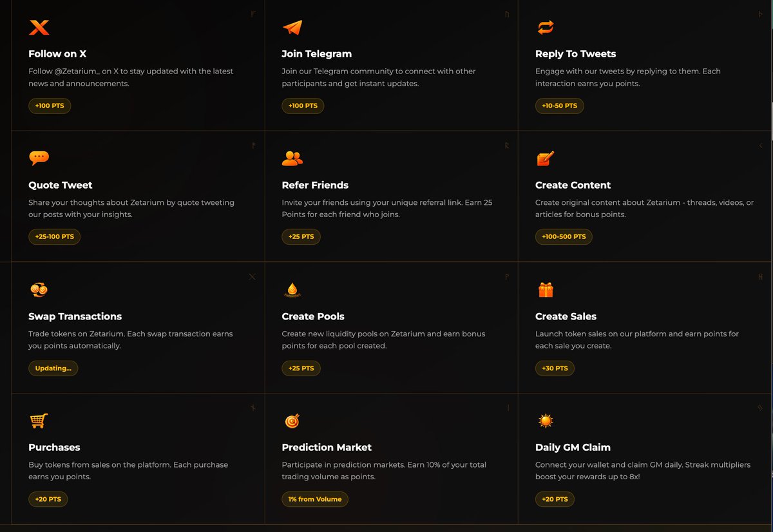
Task: Click the description 'Invite your friends using your unique referral link'
Action: [x=387, y=208]
